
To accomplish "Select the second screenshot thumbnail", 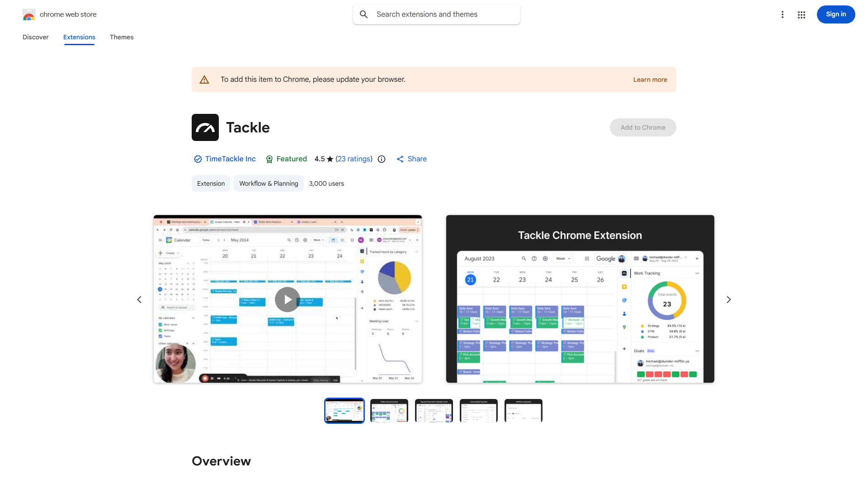I will (x=389, y=411).
